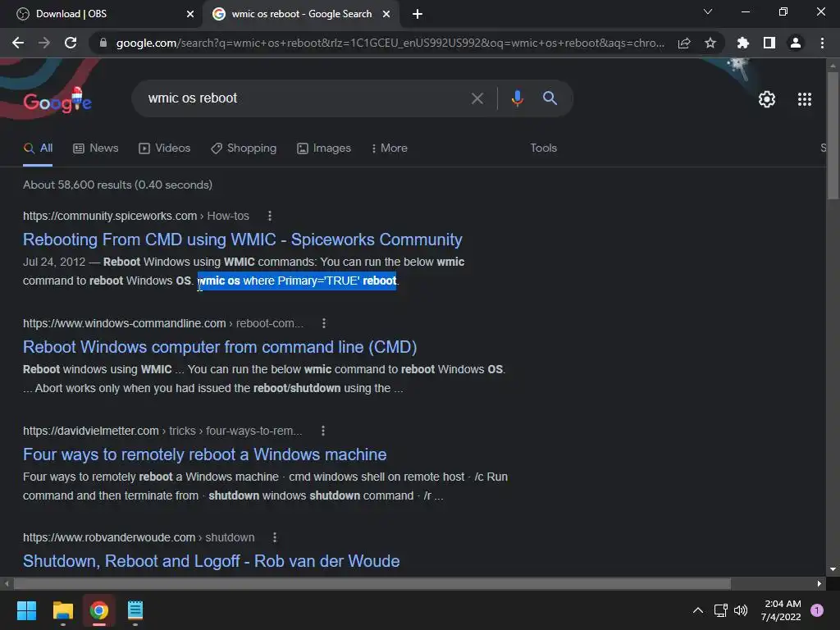Go back to the previous page
The height and width of the screenshot is (630, 840).
tap(18, 43)
